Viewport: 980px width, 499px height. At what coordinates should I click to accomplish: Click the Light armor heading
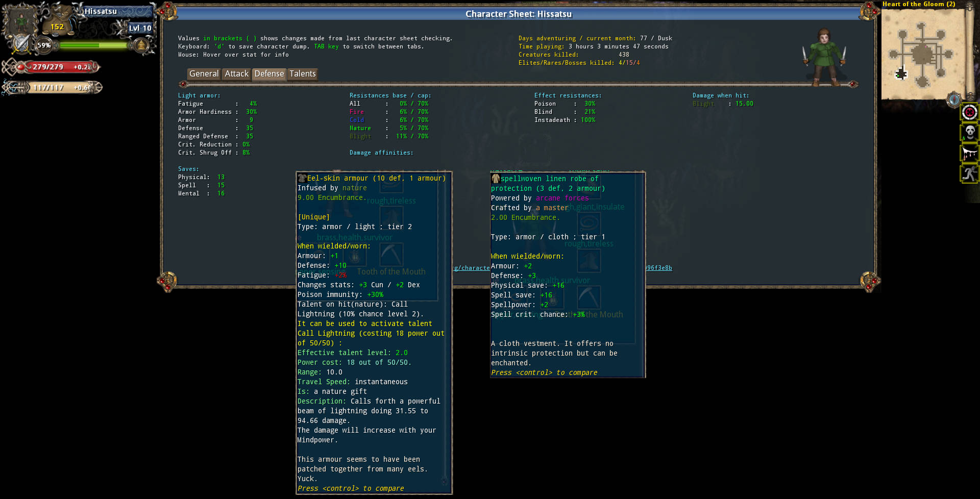199,95
